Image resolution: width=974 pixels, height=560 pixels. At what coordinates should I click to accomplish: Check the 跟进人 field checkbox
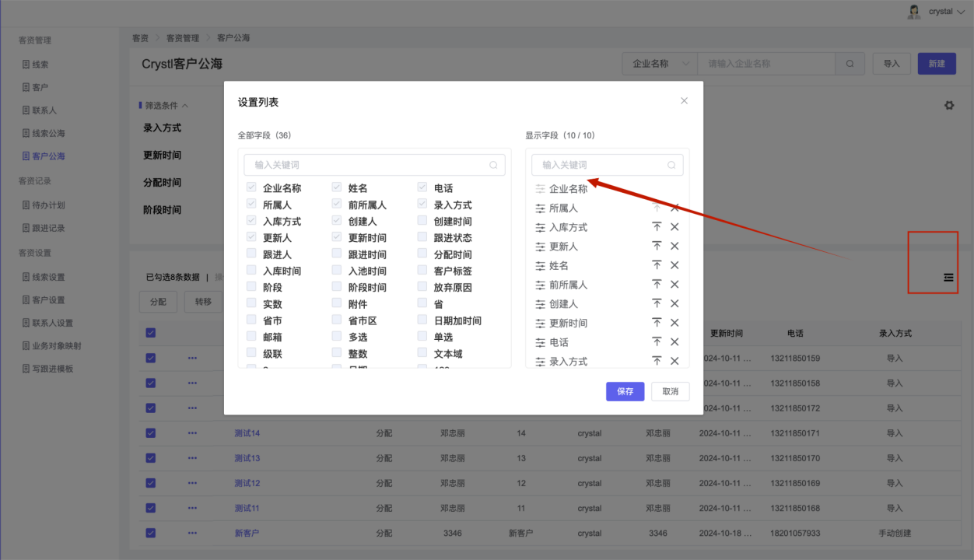coord(251,254)
